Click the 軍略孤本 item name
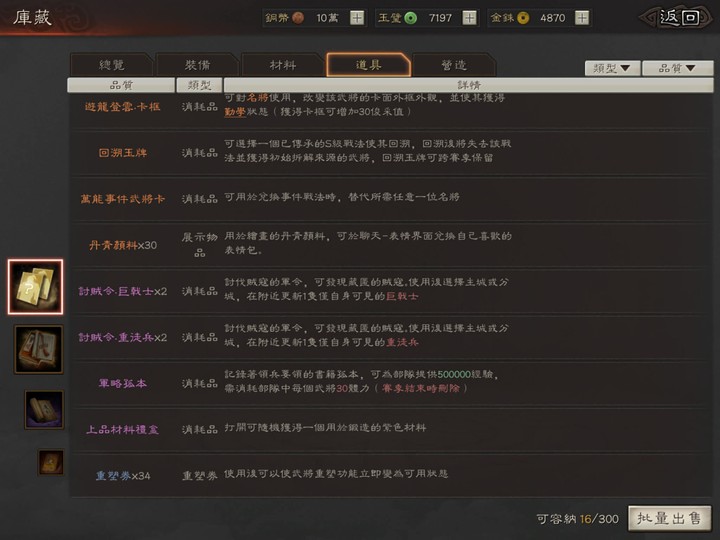The width and height of the screenshot is (720, 540). 123,383
